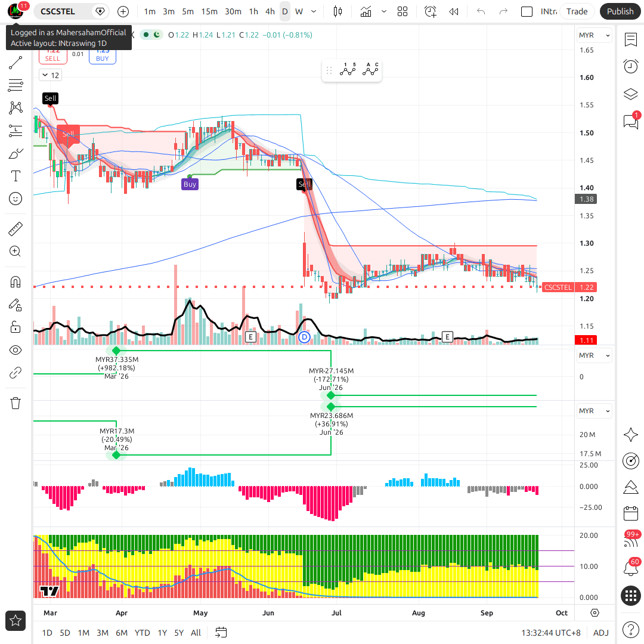Toggle lock all drawings
Image resolution: width=644 pixels, height=644 pixels.
click(16, 327)
